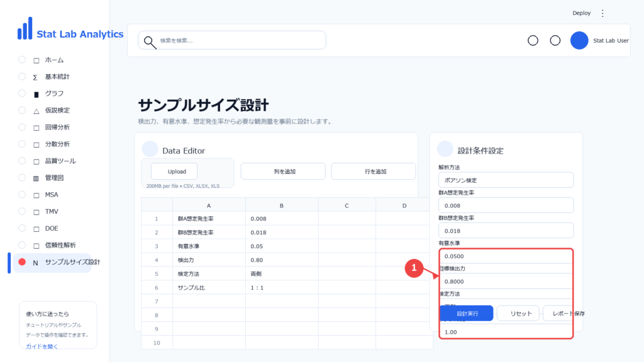
Task: Select column header A in the grid
Action: point(209,206)
